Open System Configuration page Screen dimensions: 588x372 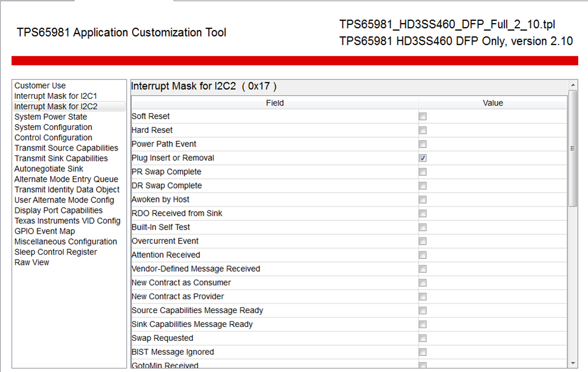point(53,127)
